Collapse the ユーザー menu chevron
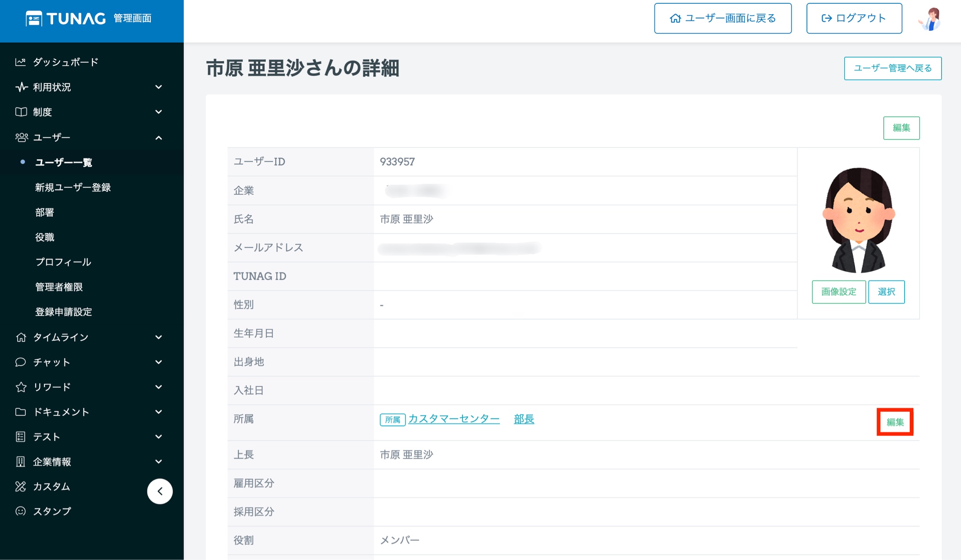 click(159, 138)
